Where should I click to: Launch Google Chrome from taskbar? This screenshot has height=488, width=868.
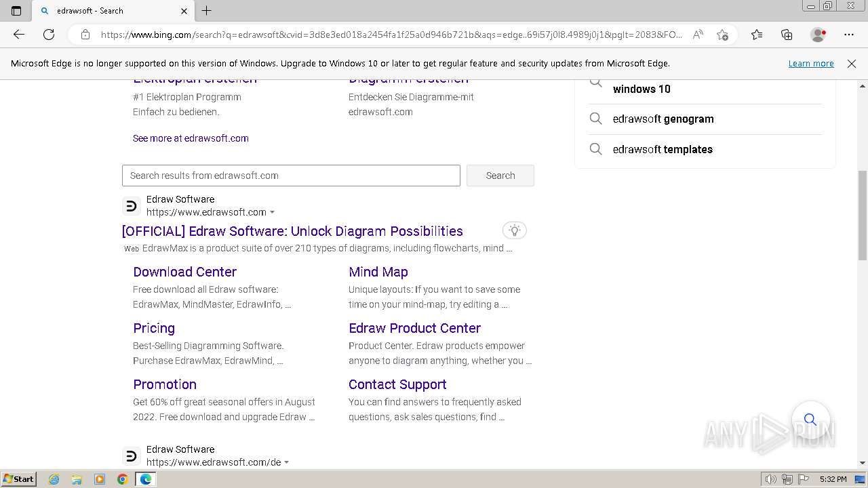(123, 479)
